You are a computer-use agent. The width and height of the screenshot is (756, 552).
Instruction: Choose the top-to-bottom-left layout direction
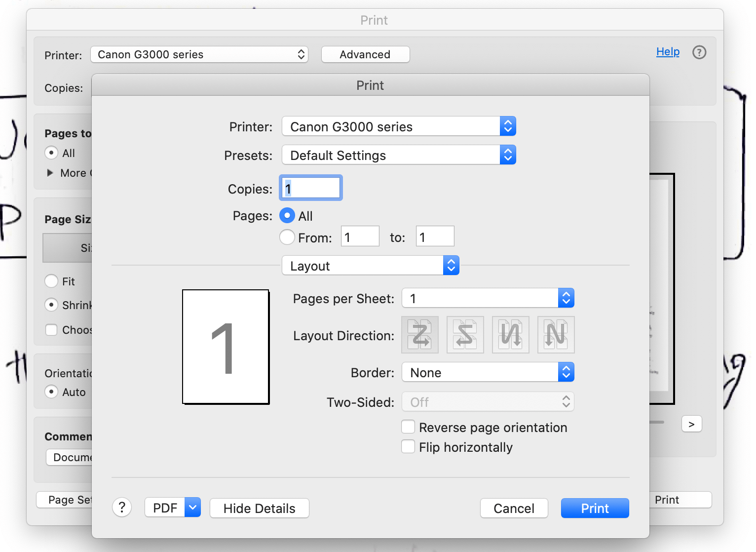click(x=511, y=335)
